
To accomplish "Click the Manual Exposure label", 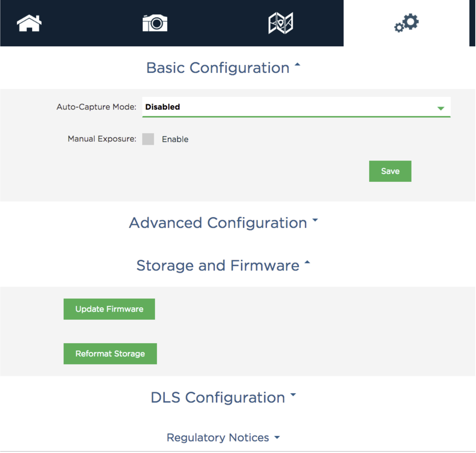I will [102, 139].
